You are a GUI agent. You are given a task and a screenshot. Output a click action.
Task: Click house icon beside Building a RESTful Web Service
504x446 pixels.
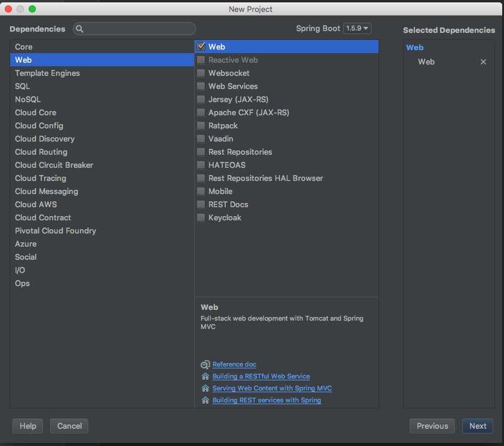point(205,376)
